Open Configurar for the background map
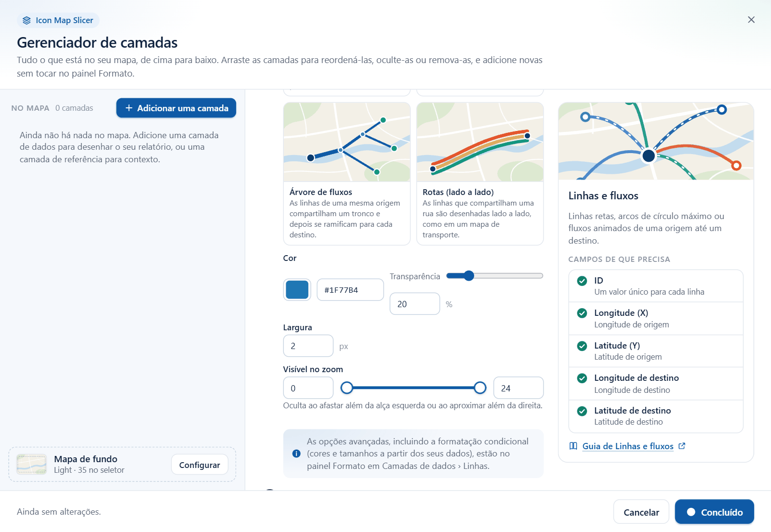This screenshot has height=532, width=771. coord(199,465)
